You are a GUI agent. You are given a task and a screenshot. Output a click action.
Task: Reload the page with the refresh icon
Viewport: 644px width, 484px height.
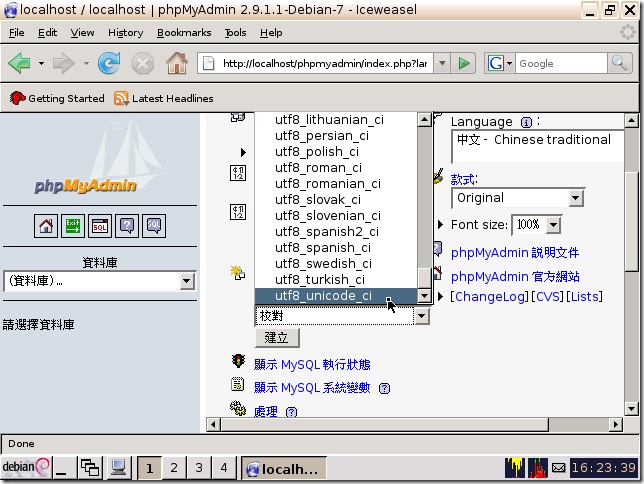(109, 63)
